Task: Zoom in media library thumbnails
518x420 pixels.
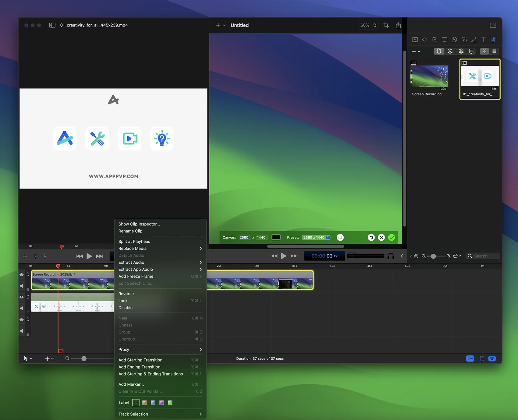Action: (449, 256)
